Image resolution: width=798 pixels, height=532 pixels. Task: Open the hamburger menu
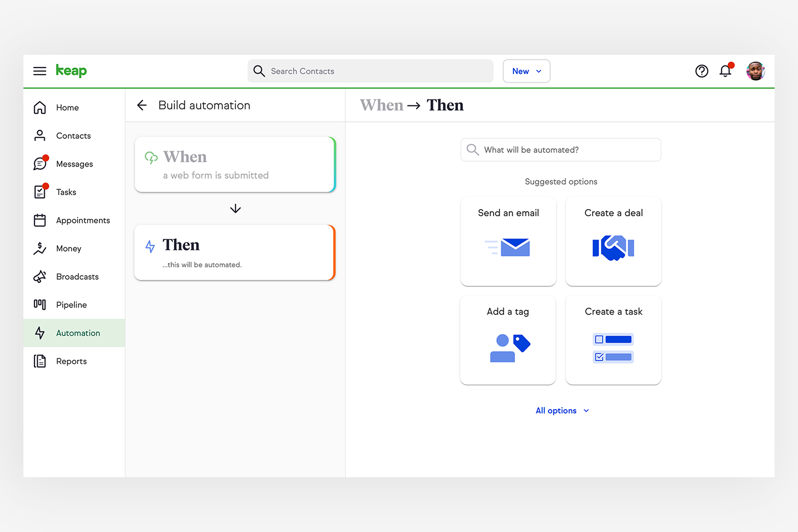tap(39, 71)
